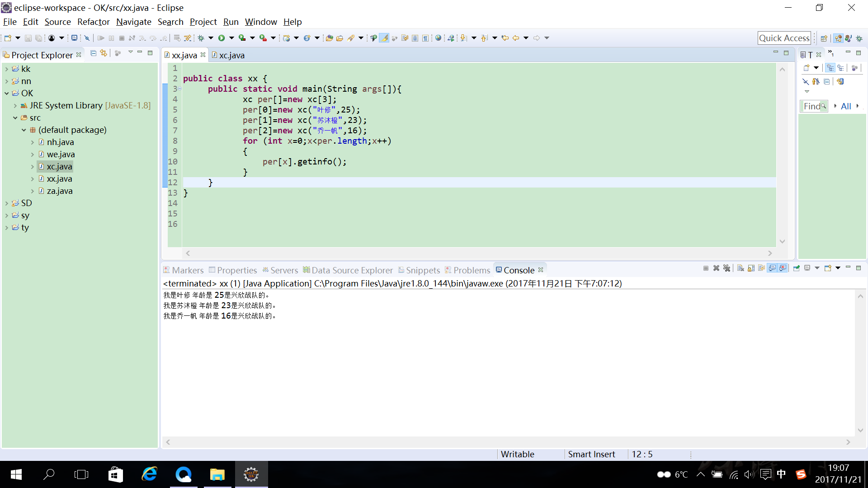Click the Pin Console icon
Viewport: 868px width, 488px height.
click(796, 268)
